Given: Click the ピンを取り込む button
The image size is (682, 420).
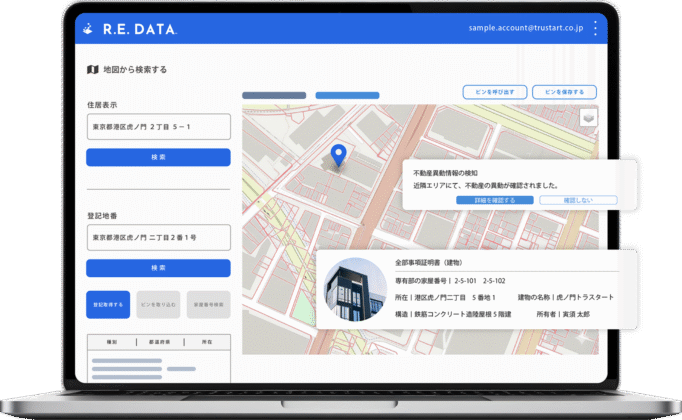Looking at the screenshot, I should [158, 304].
